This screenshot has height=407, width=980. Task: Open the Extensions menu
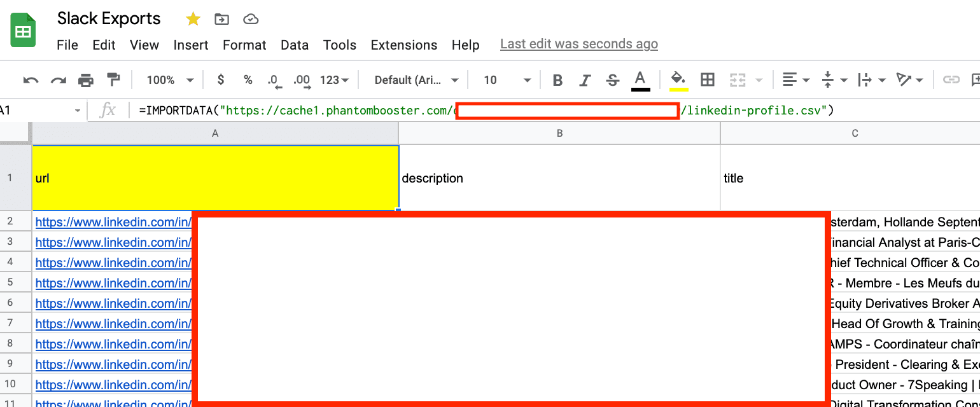tap(404, 45)
